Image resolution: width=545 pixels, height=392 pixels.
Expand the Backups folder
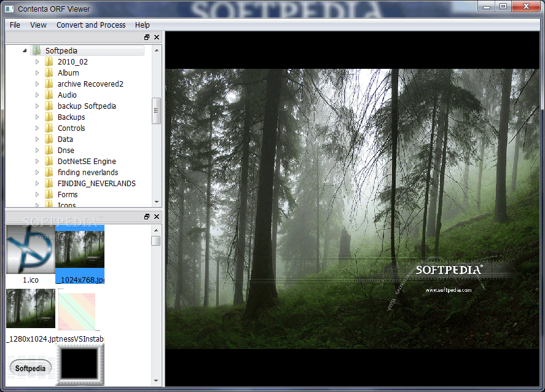click(37, 117)
